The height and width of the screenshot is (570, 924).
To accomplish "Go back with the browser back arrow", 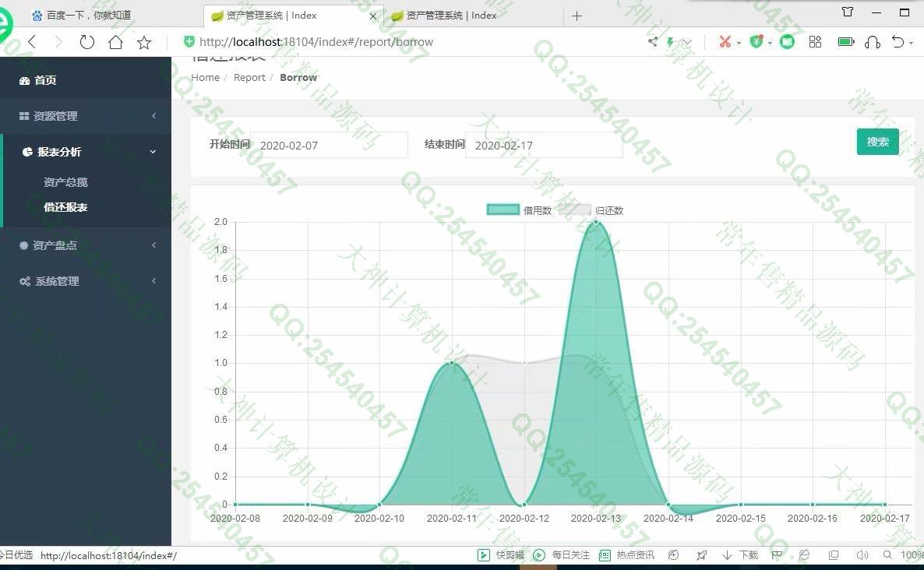I will 33,42.
